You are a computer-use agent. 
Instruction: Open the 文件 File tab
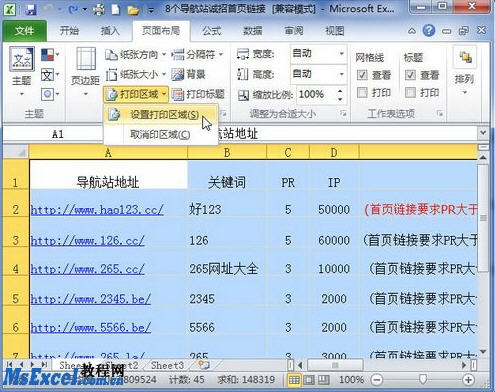pyautogui.click(x=24, y=31)
